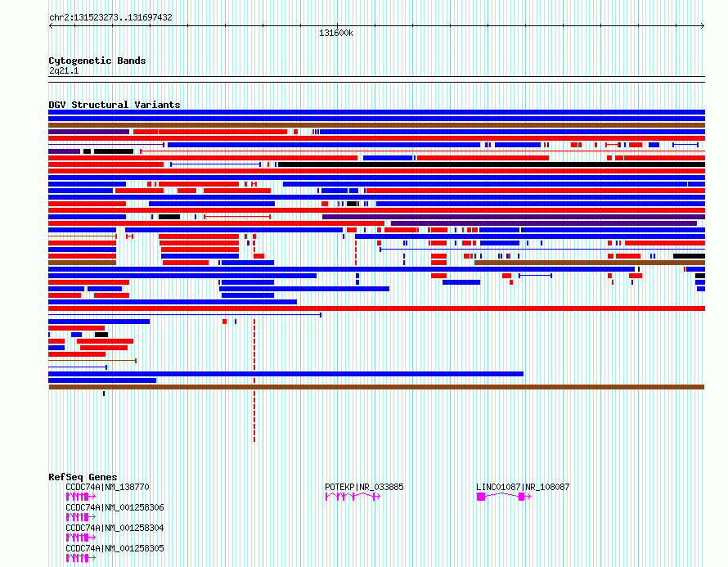The width and height of the screenshot is (728, 567).
Task: Click the CCDC74A NM_001258305 gene glyph
Action: pyautogui.click(x=81, y=558)
